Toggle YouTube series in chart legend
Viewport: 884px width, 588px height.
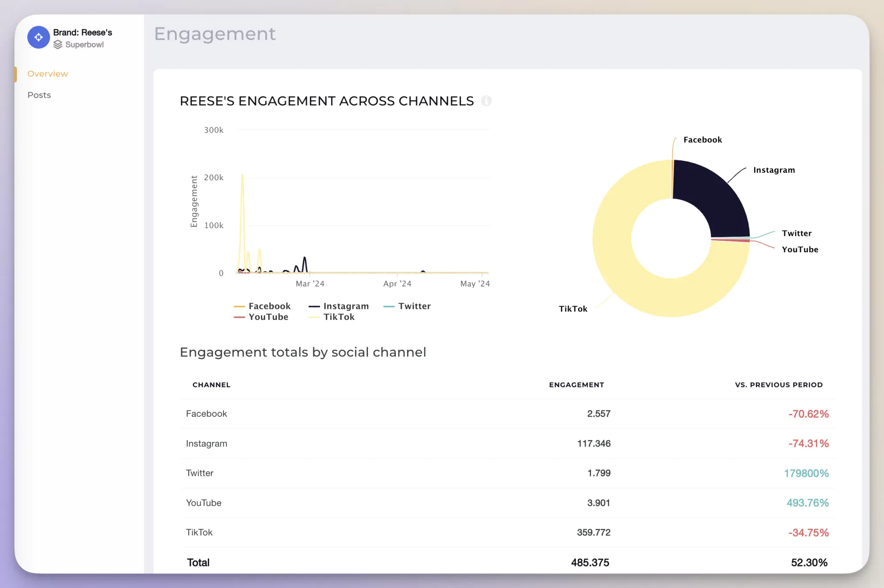[261, 317]
